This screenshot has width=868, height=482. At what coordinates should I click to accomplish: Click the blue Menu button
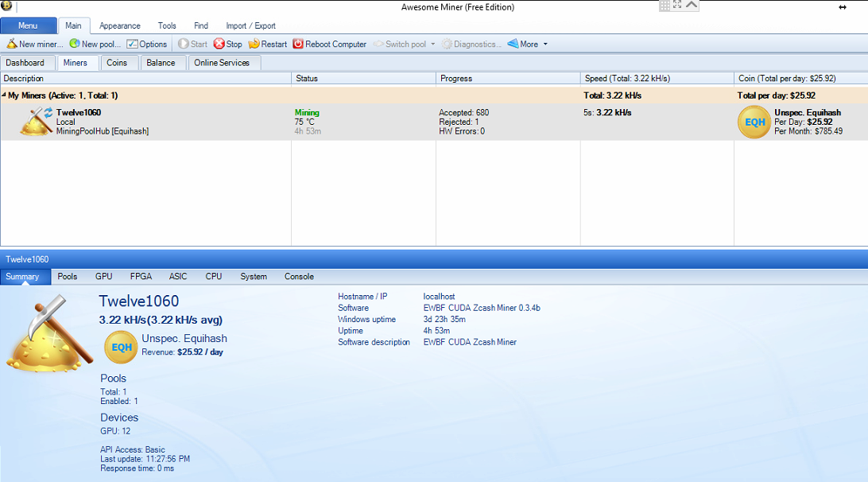pyautogui.click(x=28, y=26)
